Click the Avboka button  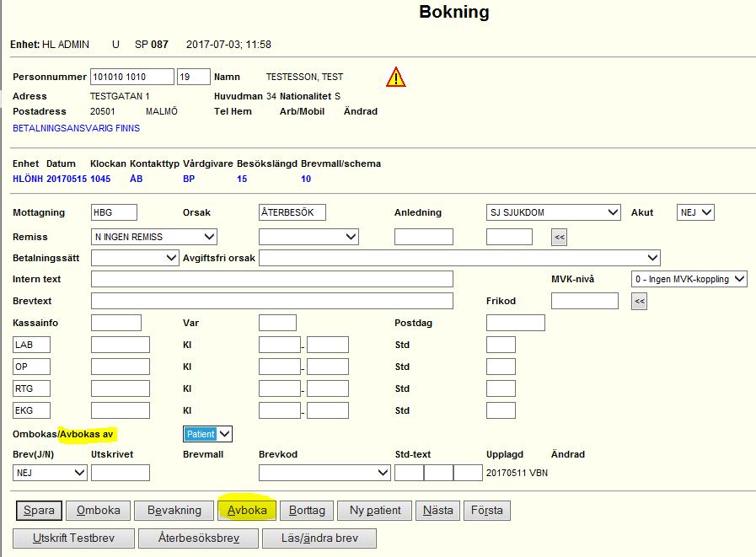(x=247, y=511)
